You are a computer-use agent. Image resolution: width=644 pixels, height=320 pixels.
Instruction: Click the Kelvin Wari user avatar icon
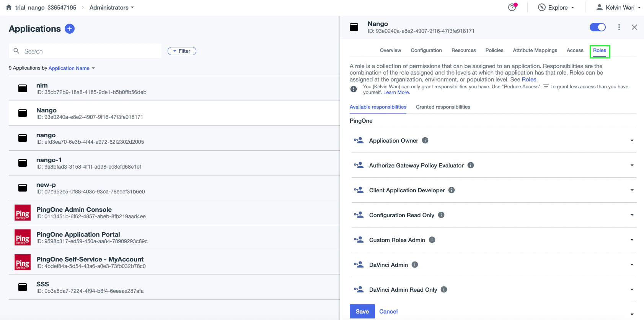coord(600,7)
